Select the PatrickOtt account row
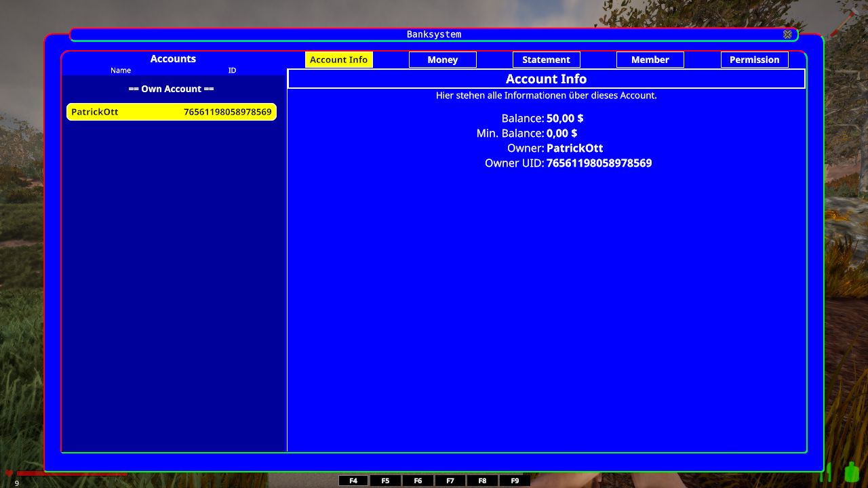 pos(172,112)
